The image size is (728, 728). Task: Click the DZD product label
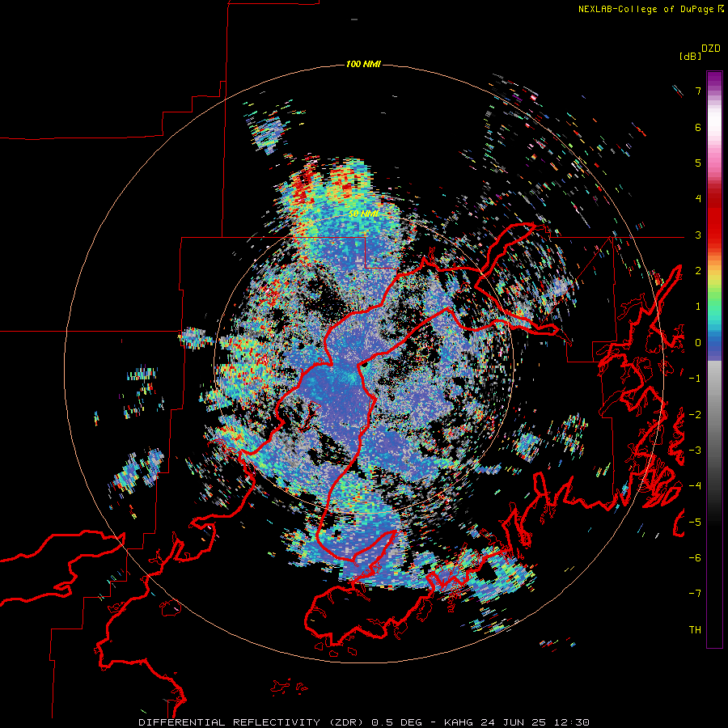(711, 49)
